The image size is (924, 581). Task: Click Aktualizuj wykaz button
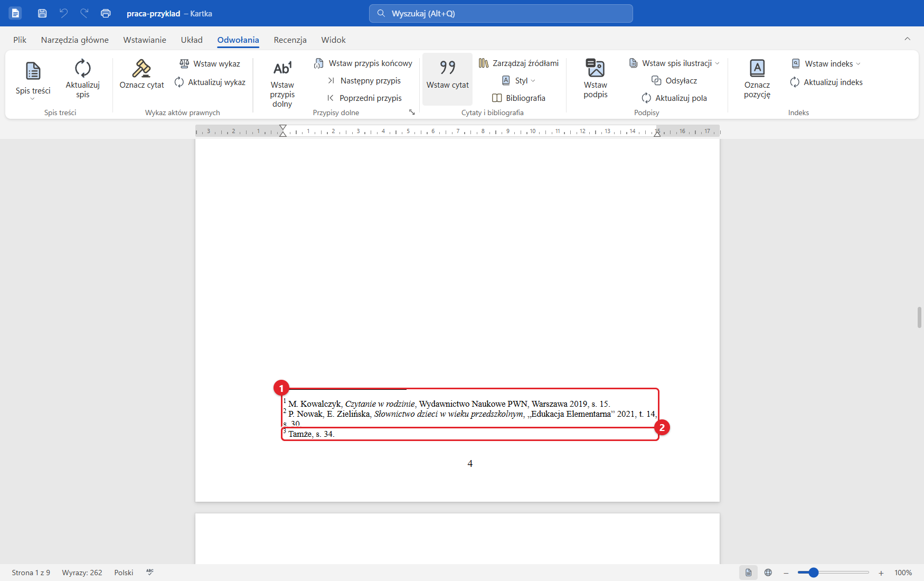click(x=210, y=82)
